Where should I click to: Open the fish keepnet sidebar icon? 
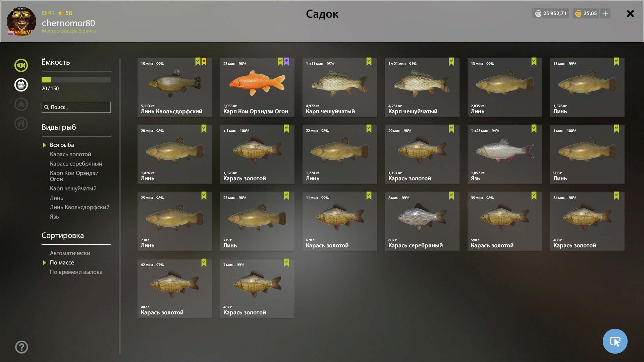coord(21,65)
